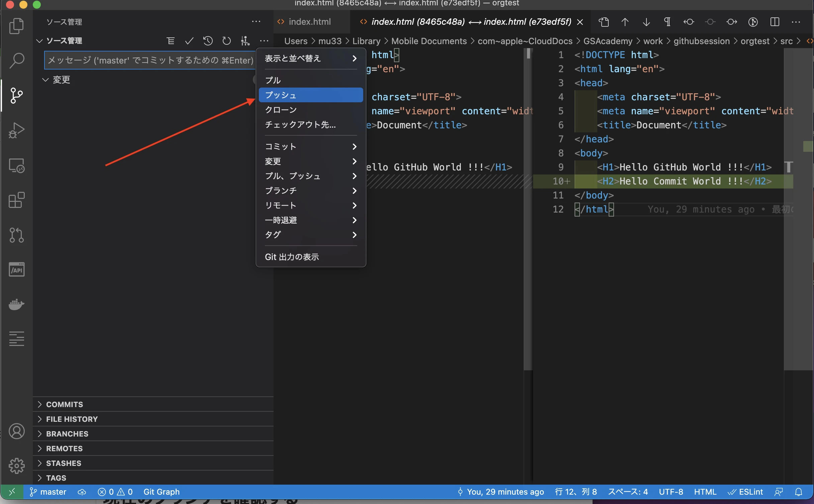Click master branch in status bar

click(x=48, y=492)
